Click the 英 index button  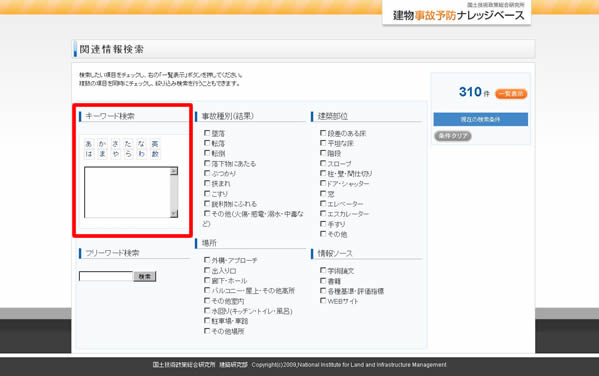pos(155,144)
